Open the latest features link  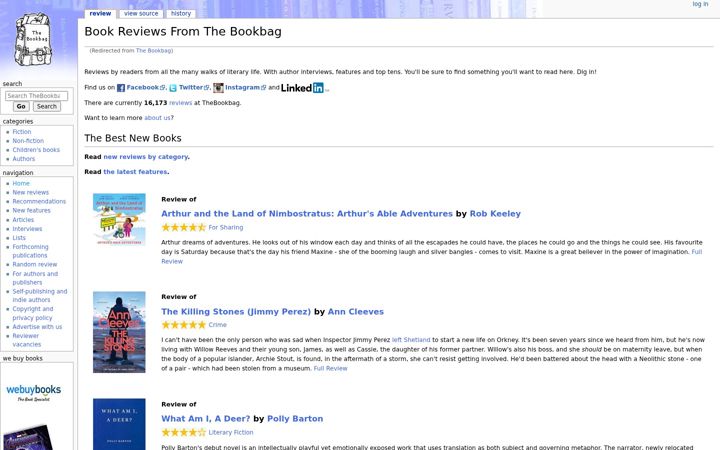tap(135, 172)
